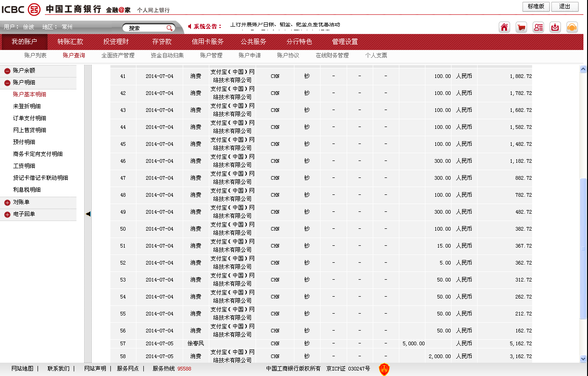Click the 网站地图 footer link
Screen dimensions: 588x376
point(22,369)
